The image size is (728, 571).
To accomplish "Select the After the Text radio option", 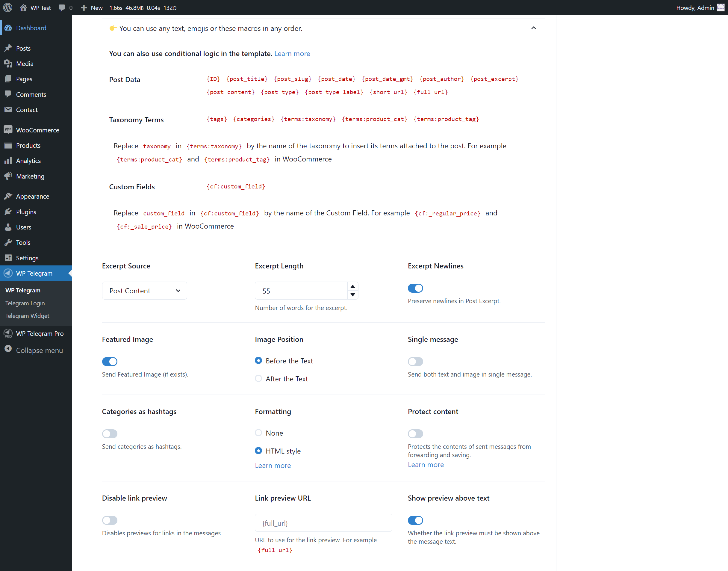I will [x=258, y=378].
